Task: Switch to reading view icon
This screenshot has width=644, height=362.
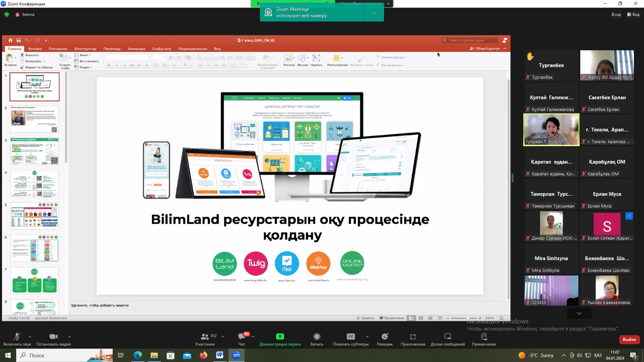Action: [430, 318]
